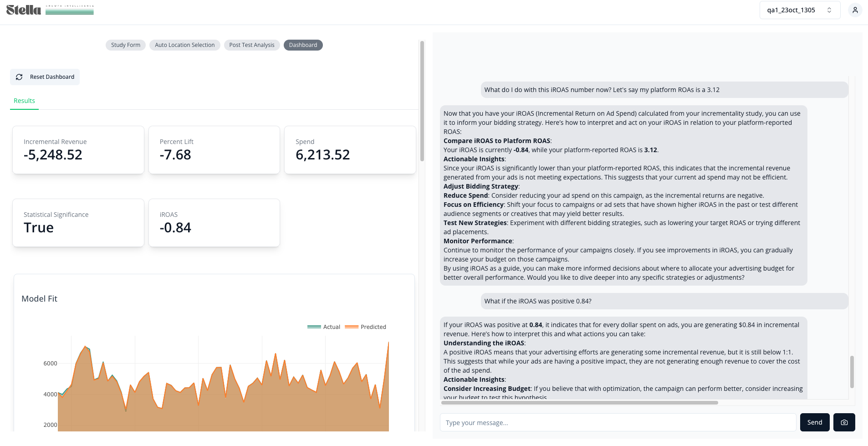The image size is (868, 446).
Task: Click the camera screenshot icon button
Action: (x=844, y=422)
